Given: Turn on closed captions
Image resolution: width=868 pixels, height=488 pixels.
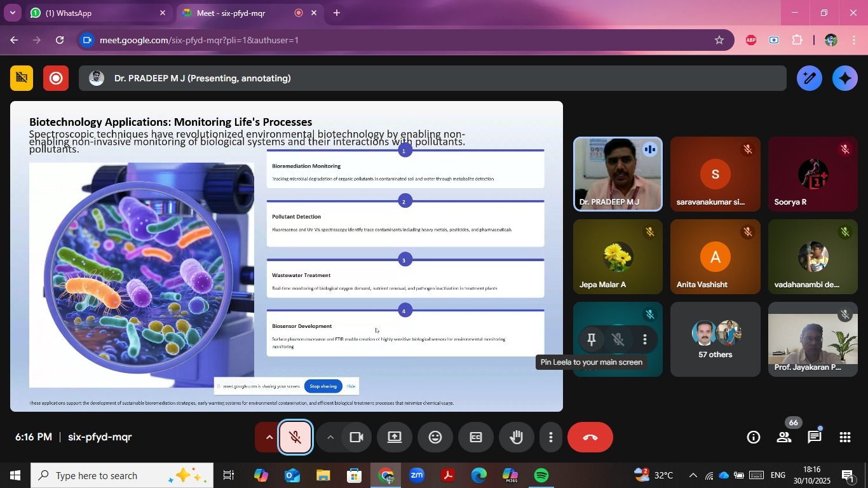Looking at the screenshot, I should [x=476, y=437].
